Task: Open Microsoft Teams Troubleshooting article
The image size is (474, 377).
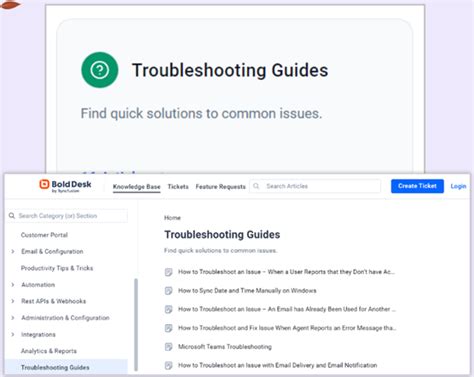Action: (225, 347)
